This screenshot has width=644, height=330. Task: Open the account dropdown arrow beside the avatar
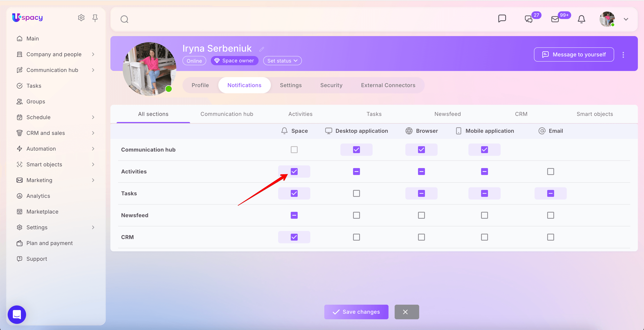626,19
